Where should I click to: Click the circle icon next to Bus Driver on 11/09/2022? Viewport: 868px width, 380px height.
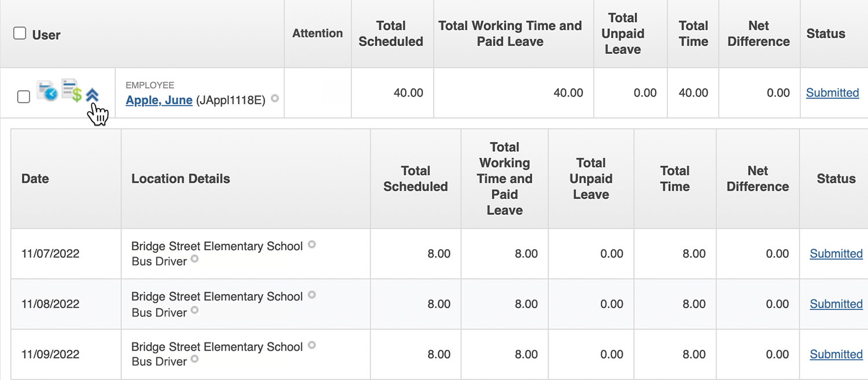coord(195,359)
